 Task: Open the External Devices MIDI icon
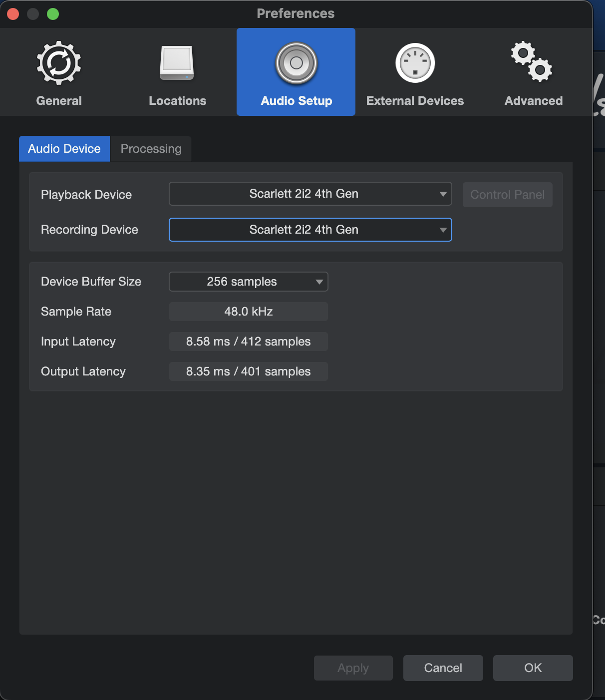pyautogui.click(x=415, y=63)
